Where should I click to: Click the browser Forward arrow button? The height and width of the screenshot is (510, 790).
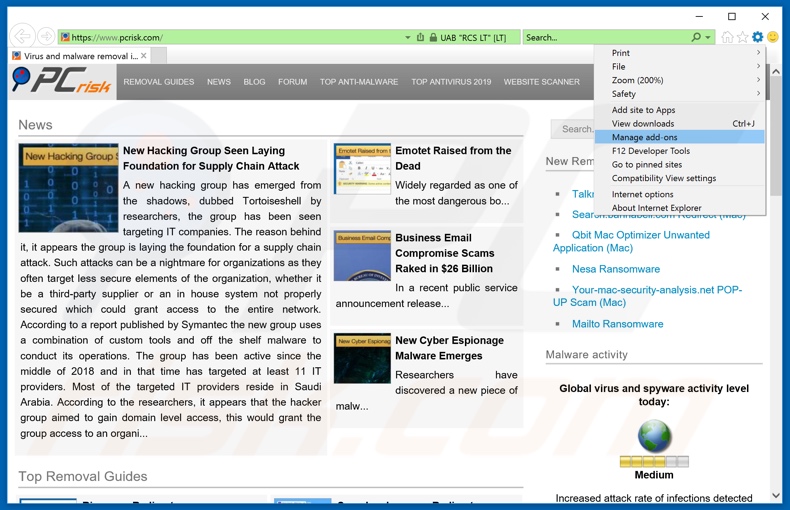[46, 36]
